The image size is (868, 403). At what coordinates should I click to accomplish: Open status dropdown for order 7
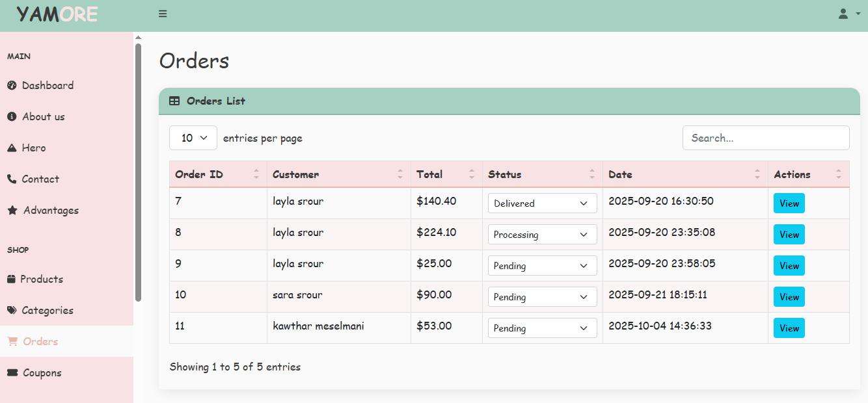click(542, 203)
